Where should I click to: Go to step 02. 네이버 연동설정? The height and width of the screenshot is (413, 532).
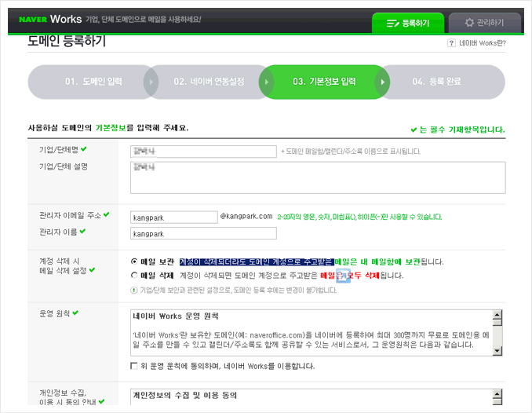pyautogui.click(x=209, y=82)
